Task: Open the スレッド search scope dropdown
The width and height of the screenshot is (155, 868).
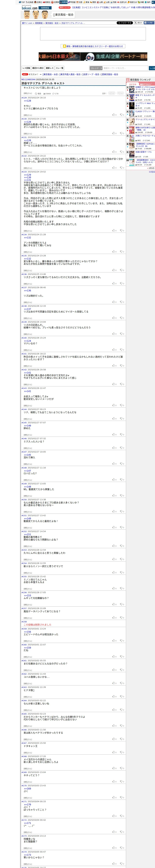Action: [96, 68]
